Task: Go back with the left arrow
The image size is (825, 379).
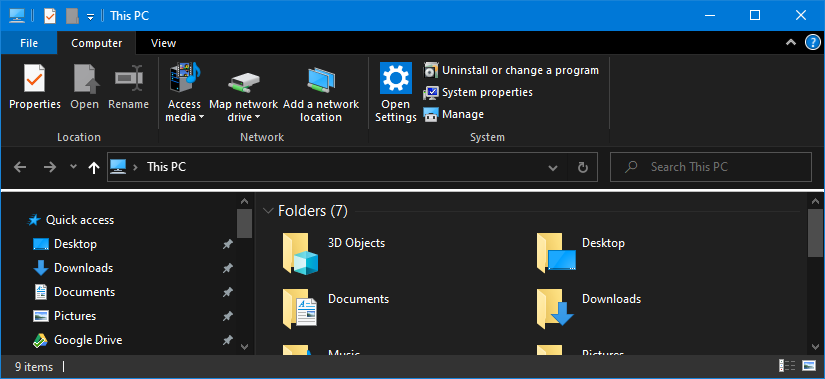Action: 20,167
